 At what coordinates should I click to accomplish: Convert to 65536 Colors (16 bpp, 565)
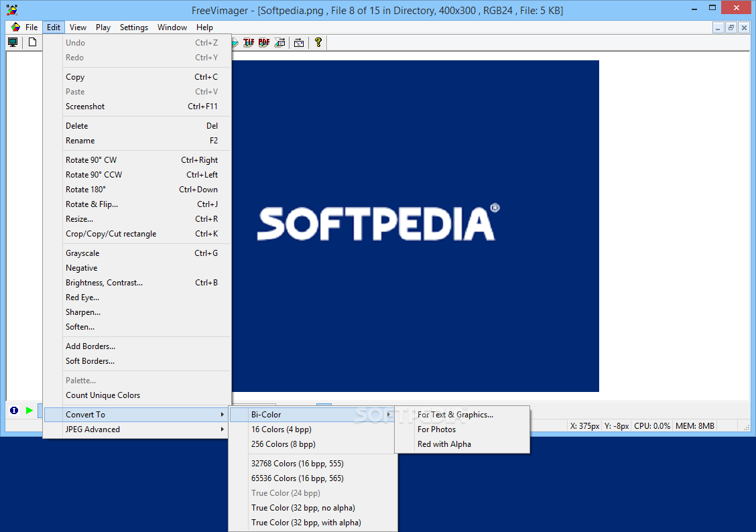[313, 478]
